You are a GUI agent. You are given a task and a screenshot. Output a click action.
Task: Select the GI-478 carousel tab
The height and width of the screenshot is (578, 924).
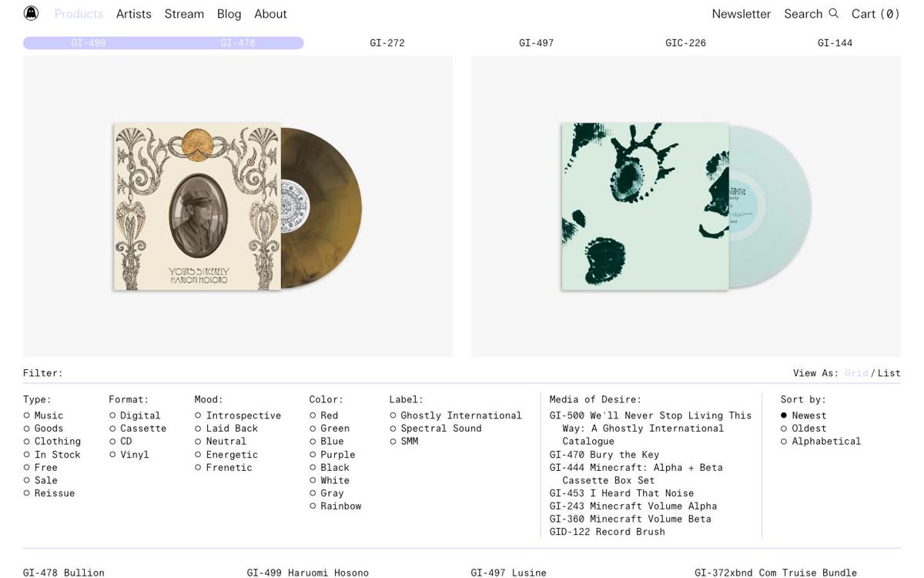click(x=238, y=43)
